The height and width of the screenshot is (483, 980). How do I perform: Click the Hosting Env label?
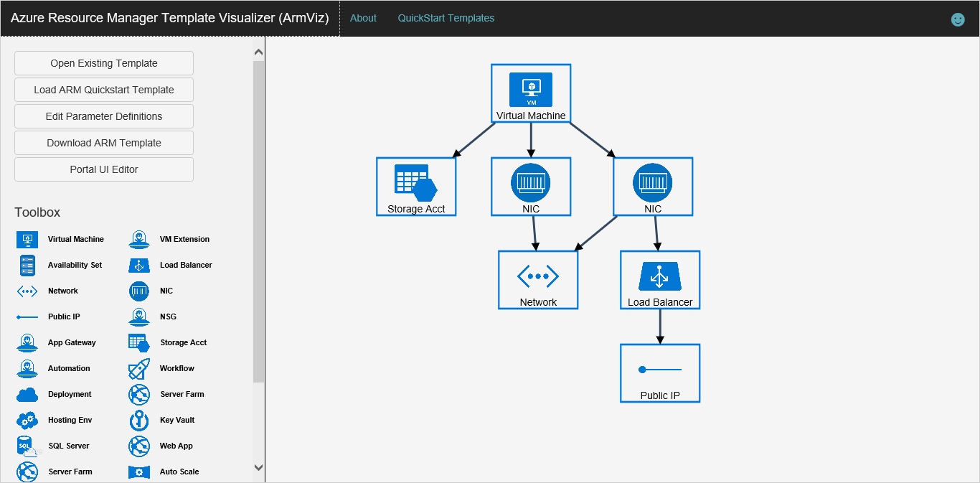pos(70,420)
